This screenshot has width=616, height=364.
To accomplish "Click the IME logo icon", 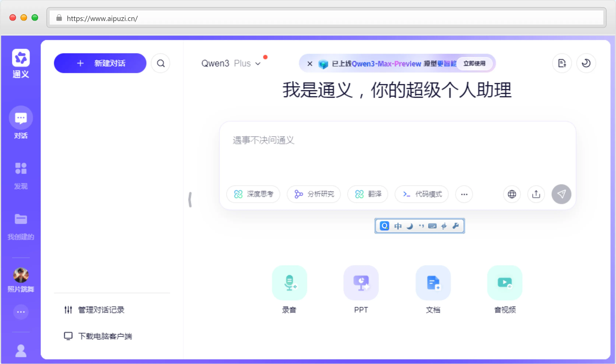I will coord(384,226).
